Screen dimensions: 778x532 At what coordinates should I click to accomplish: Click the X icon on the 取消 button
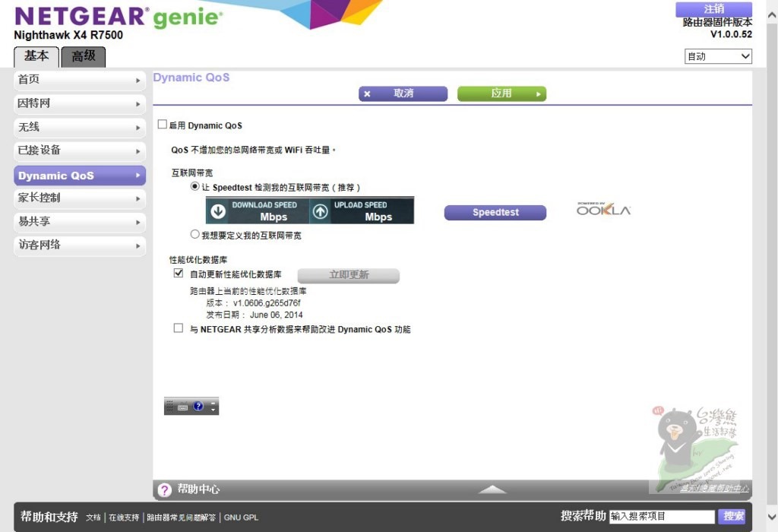click(x=367, y=93)
